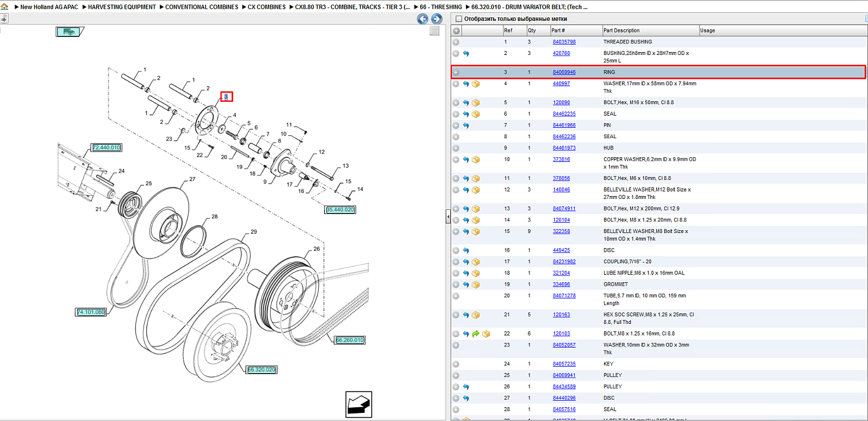Expand the THREADED BUSHING row plus button
The height and width of the screenshot is (421, 868).
[456, 42]
